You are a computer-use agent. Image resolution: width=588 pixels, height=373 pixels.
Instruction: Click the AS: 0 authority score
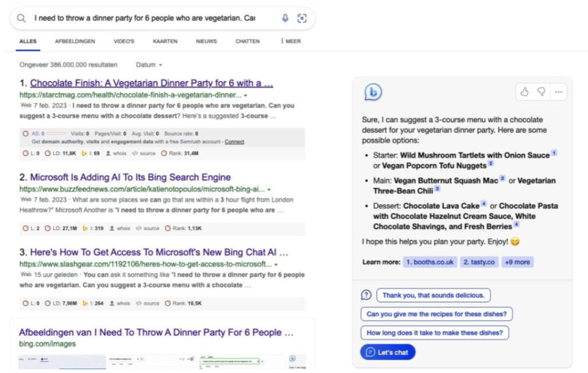pyautogui.click(x=38, y=134)
